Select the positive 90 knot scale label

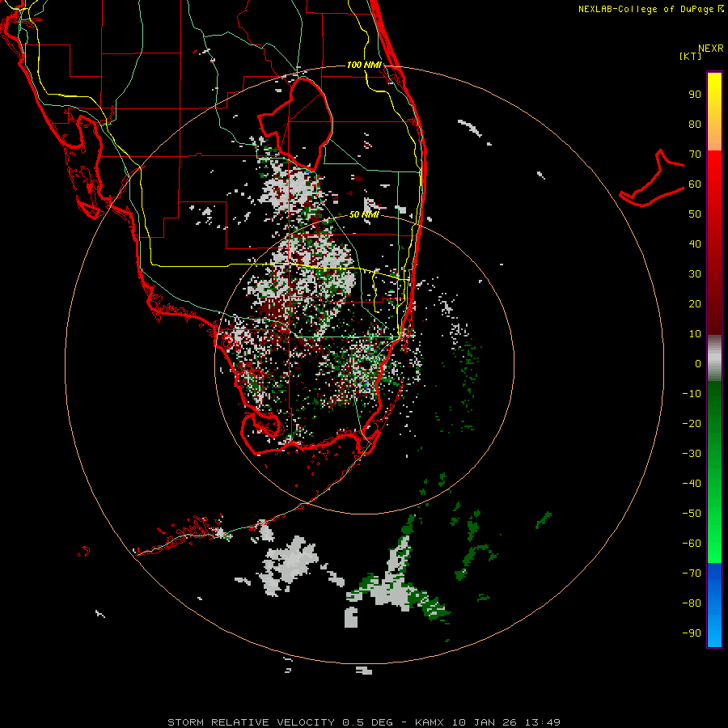pyautogui.click(x=695, y=95)
